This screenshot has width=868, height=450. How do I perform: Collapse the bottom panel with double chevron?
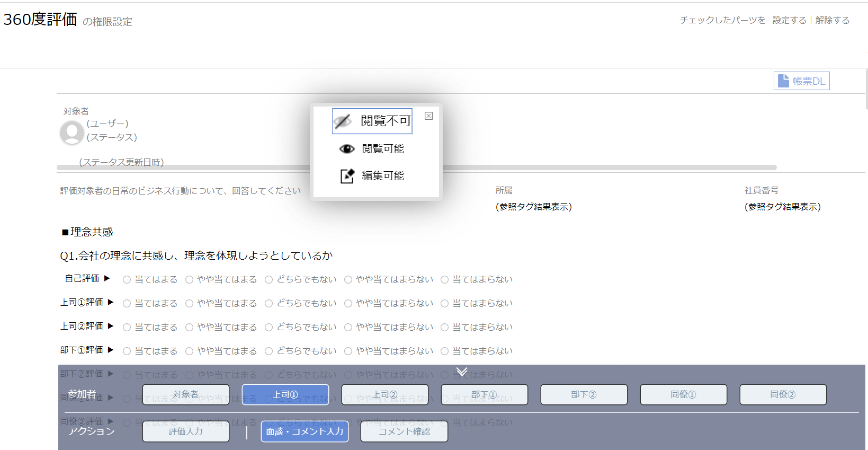462,372
